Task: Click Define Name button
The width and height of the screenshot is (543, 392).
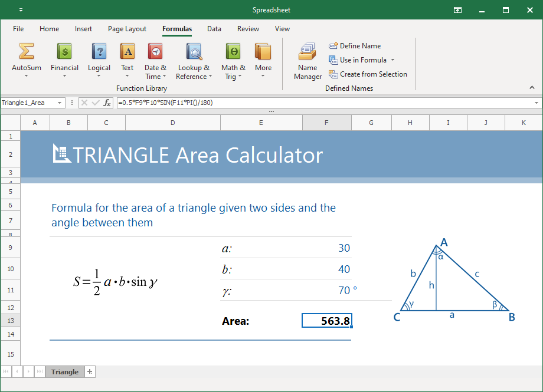Action: (355, 46)
